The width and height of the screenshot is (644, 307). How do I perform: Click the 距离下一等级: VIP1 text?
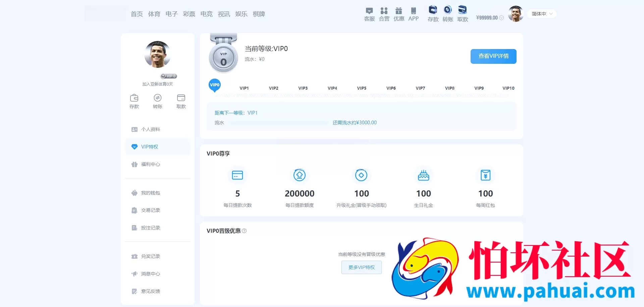236,113
